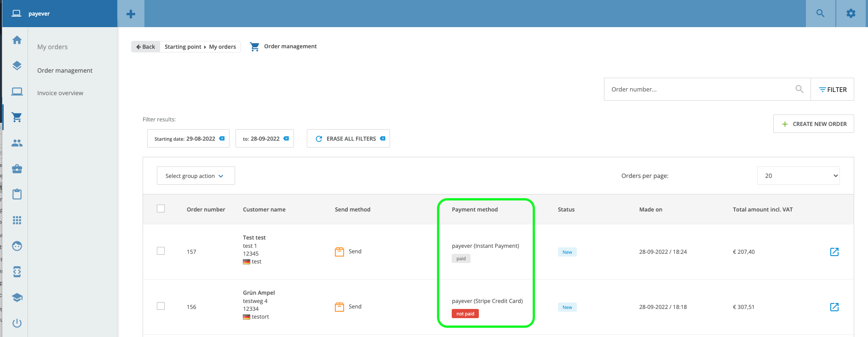Open the settings gear in top bar
Viewport: 868px width, 337px height.
(x=851, y=13)
